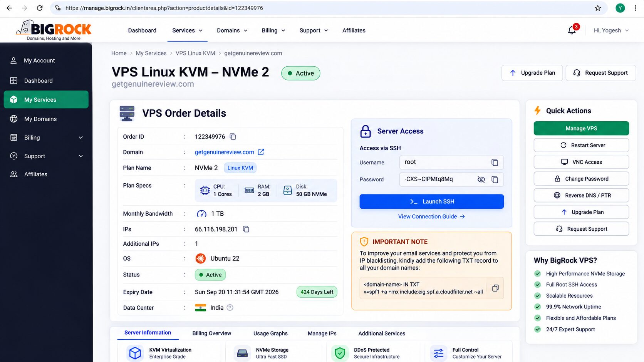The image size is (644, 362).
Task: Click the DDoS Protected shield icon
Action: point(340,353)
